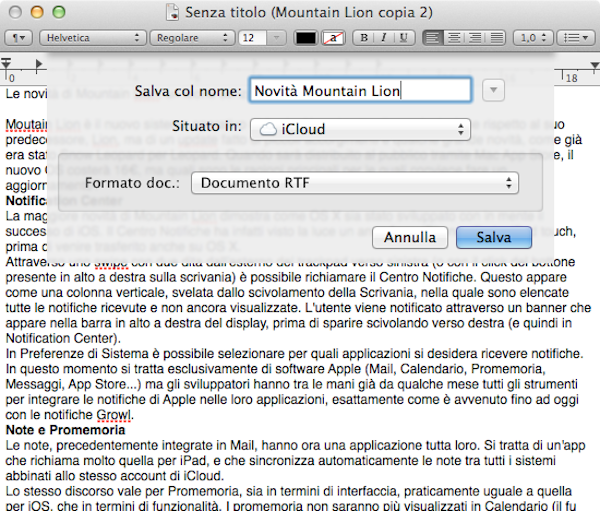The height and width of the screenshot is (511, 600).
Task: Open the Helvetica font family dropdown
Action: coord(93,38)
